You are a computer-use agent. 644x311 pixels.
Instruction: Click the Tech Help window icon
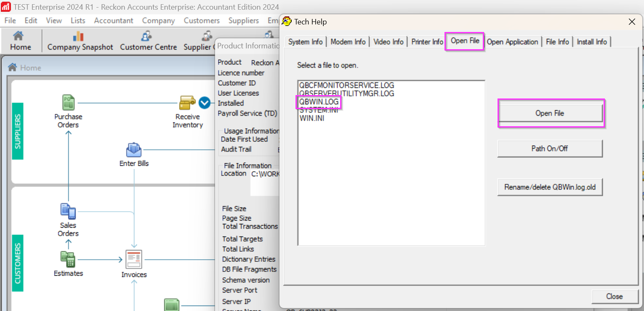(x=287, y=21)
